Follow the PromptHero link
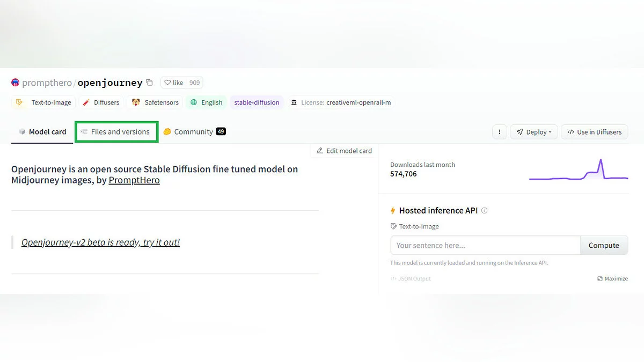644x362 pixels. tap(134, 180)
